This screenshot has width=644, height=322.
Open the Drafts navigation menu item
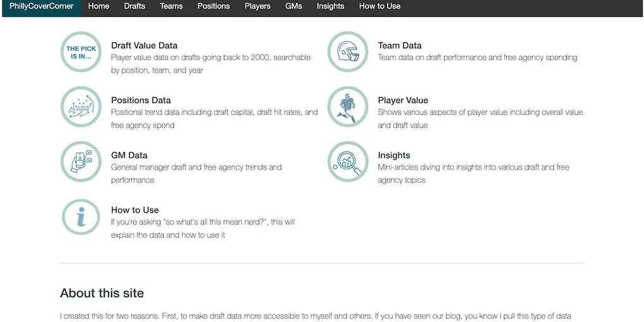134,6
